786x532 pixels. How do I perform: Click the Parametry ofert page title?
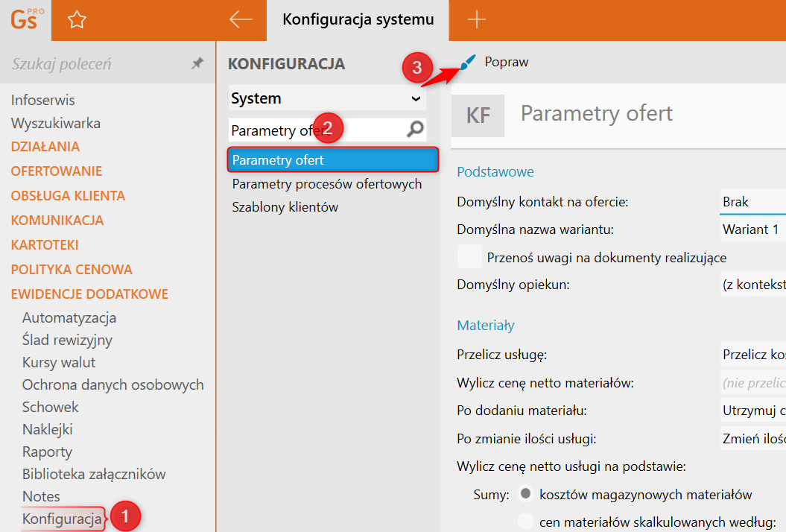pos(597,113)
